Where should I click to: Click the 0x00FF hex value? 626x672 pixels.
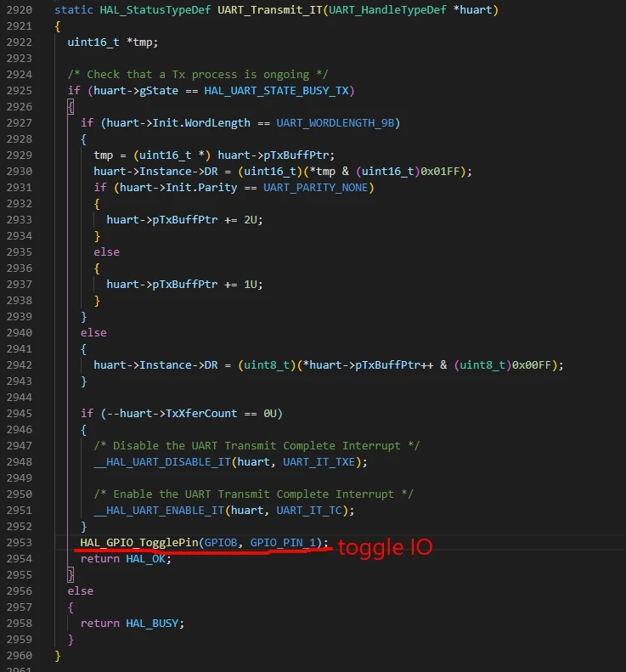click(x=532, y=365)
